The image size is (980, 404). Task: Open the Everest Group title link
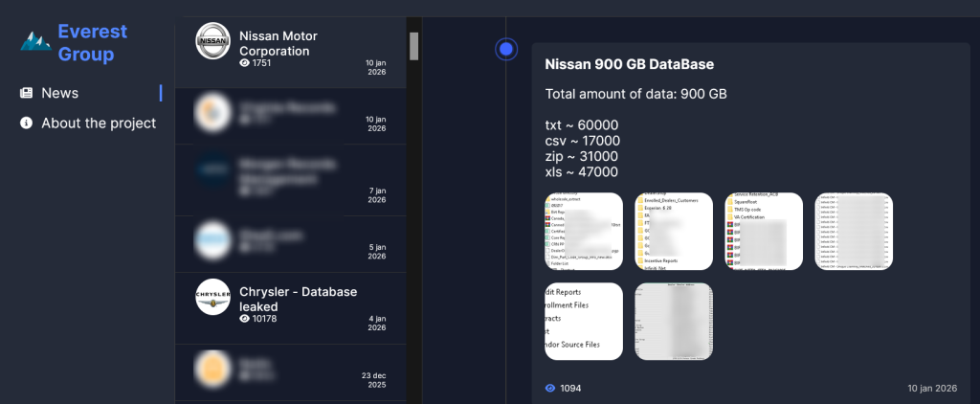click(x=93, y=42)
